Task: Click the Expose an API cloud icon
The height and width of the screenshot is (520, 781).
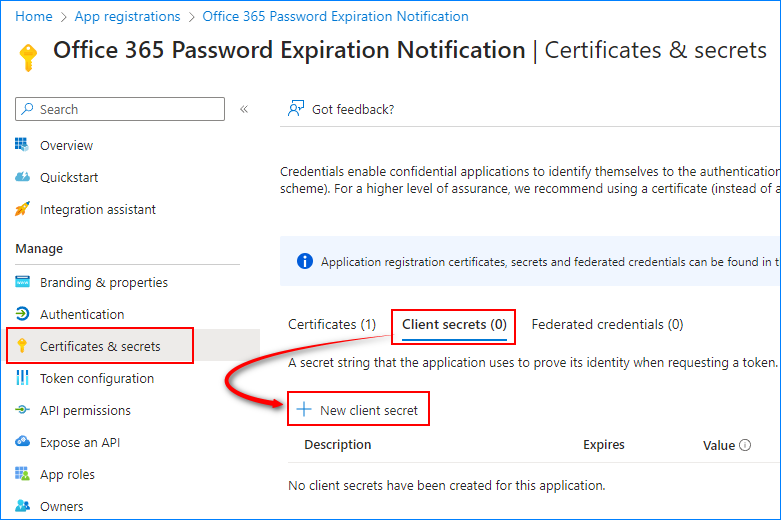Action: pyautogui.click(x=22, y=441)
